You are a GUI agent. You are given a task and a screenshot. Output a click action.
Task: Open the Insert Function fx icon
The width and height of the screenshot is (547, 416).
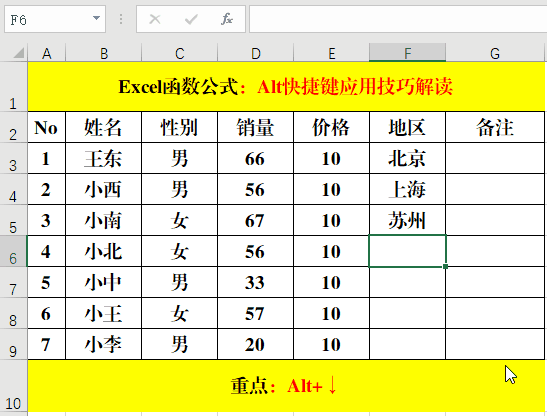click(227, 19)
